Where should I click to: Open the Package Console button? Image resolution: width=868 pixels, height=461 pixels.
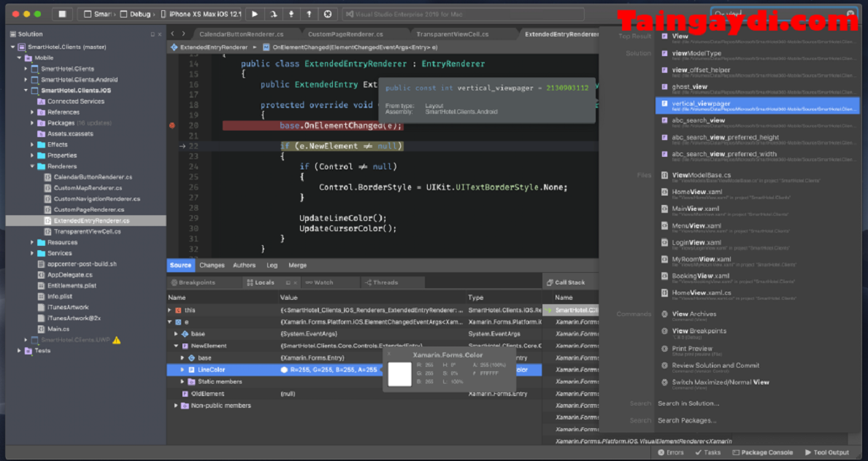click(762, 452)
